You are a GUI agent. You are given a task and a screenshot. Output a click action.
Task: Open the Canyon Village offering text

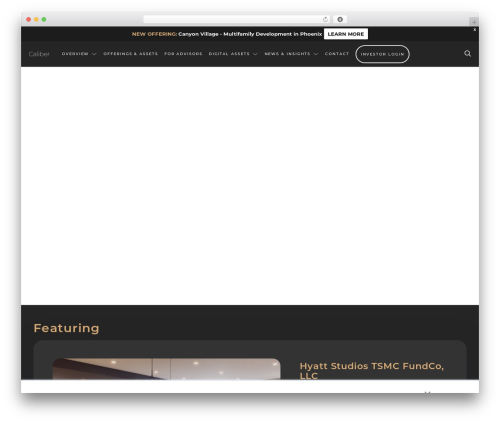(x=250, y=34)
